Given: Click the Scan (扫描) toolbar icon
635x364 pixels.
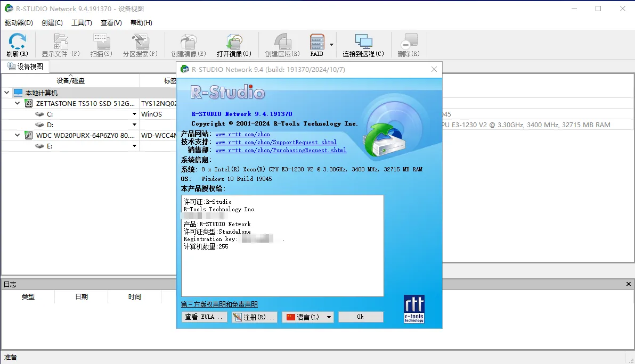Looking at the screenshot, I should click(101, 45).
